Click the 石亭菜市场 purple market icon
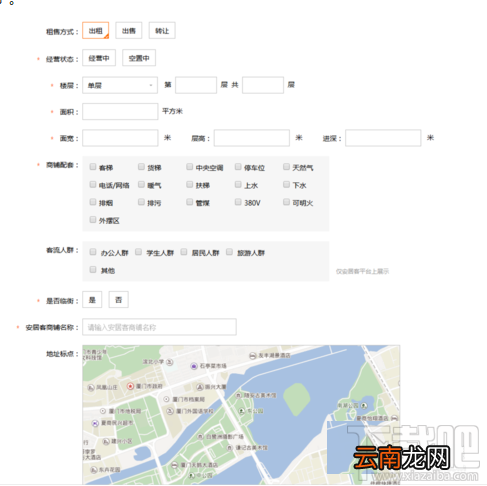 click(x=194, y=366)
